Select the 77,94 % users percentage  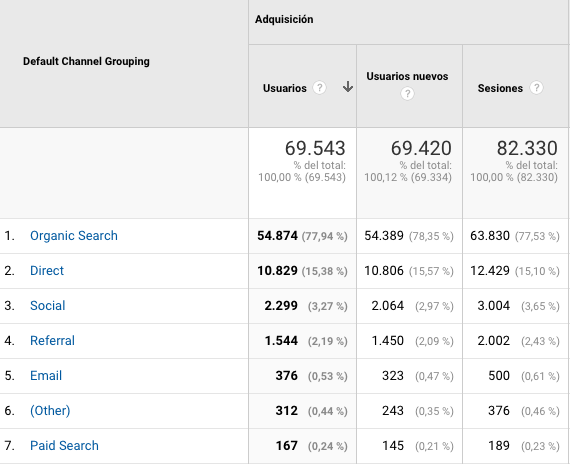pyautogui.click(x=325, y=236)
